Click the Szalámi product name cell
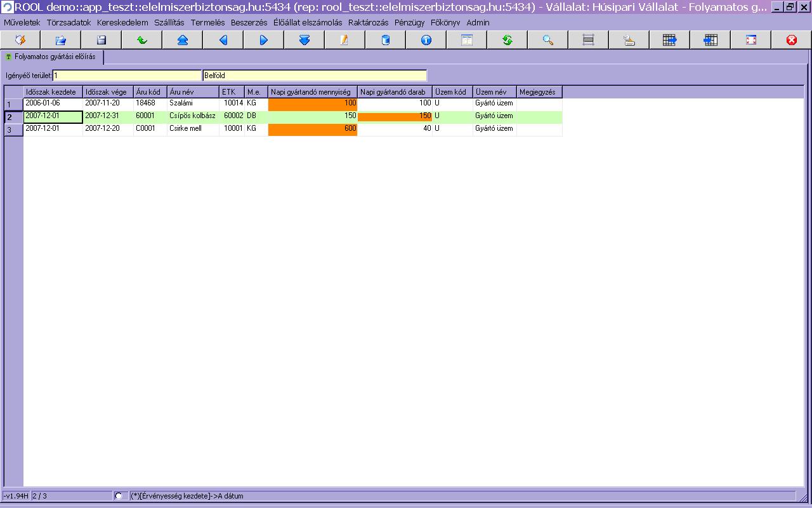 [x=193, y=104]
